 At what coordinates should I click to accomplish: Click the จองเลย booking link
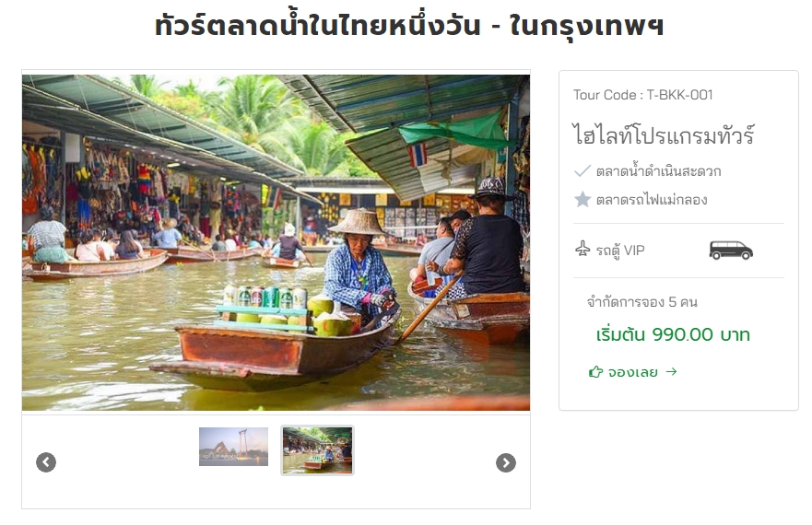tap(633, 372)
